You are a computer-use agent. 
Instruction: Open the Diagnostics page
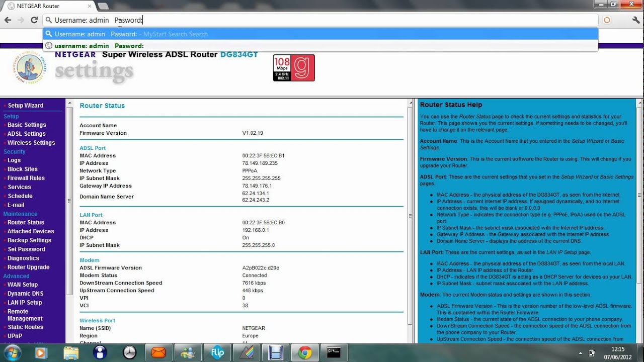coord(23,258)
